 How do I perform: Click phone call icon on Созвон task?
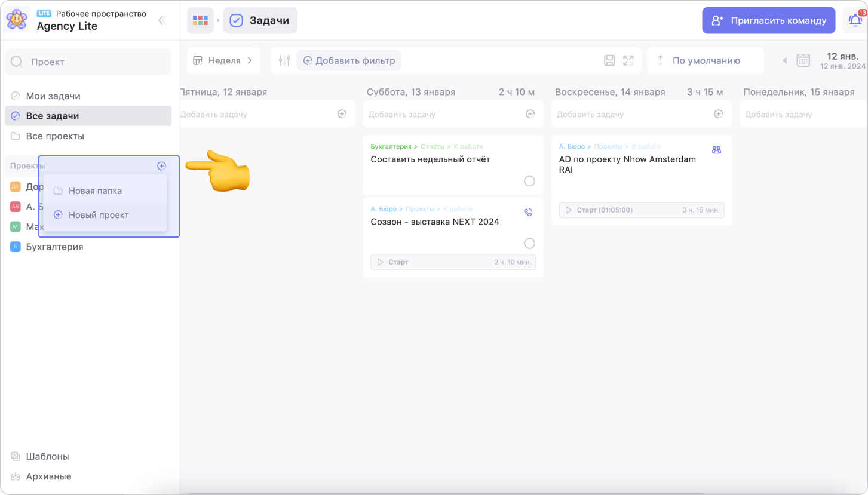(x=528, y=212)
